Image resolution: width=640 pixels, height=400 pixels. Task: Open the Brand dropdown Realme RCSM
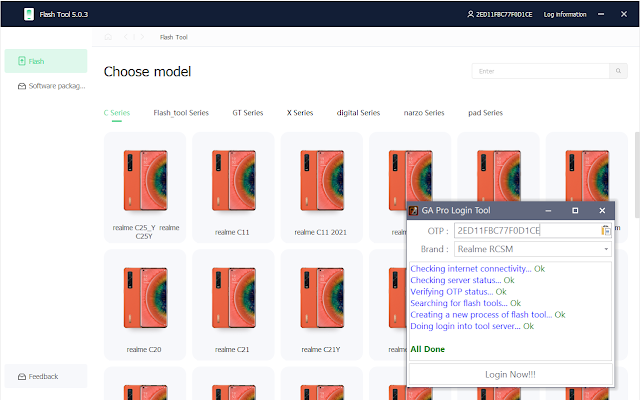pyautogui.click(x=533, y=249)
